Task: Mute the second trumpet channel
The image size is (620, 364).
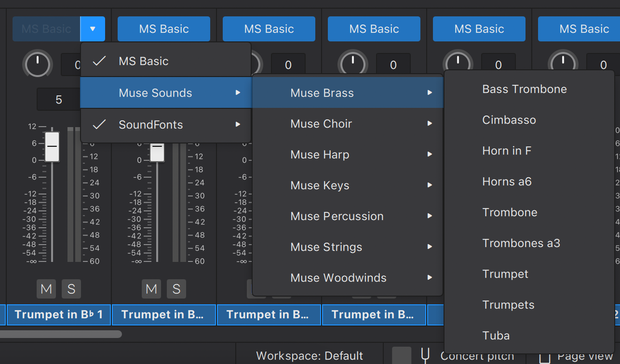Action: coord(151,289)
